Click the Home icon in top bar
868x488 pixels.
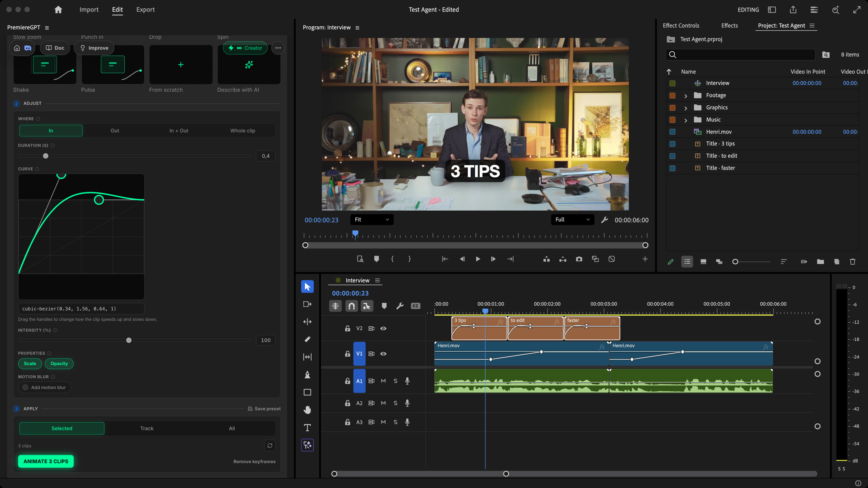(x=58, y=9)
